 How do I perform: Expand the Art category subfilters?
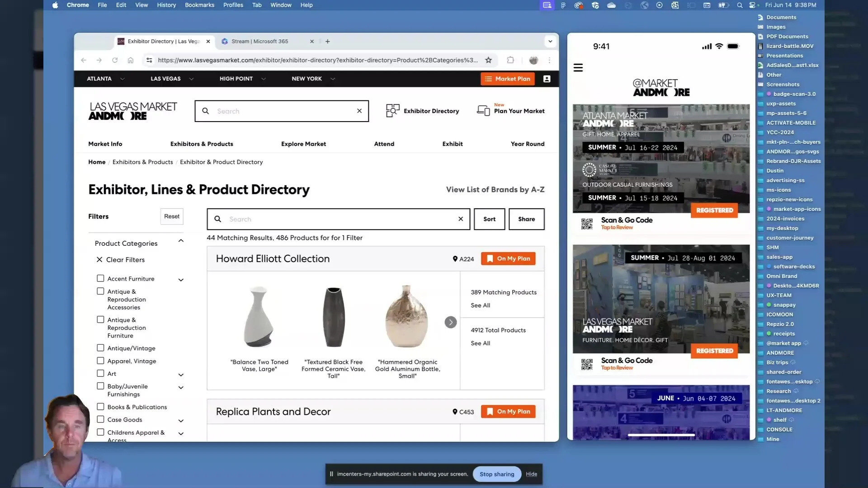(181, 375)
